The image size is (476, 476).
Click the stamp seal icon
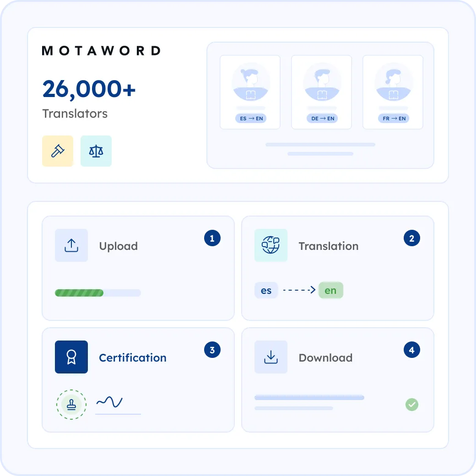71,405
